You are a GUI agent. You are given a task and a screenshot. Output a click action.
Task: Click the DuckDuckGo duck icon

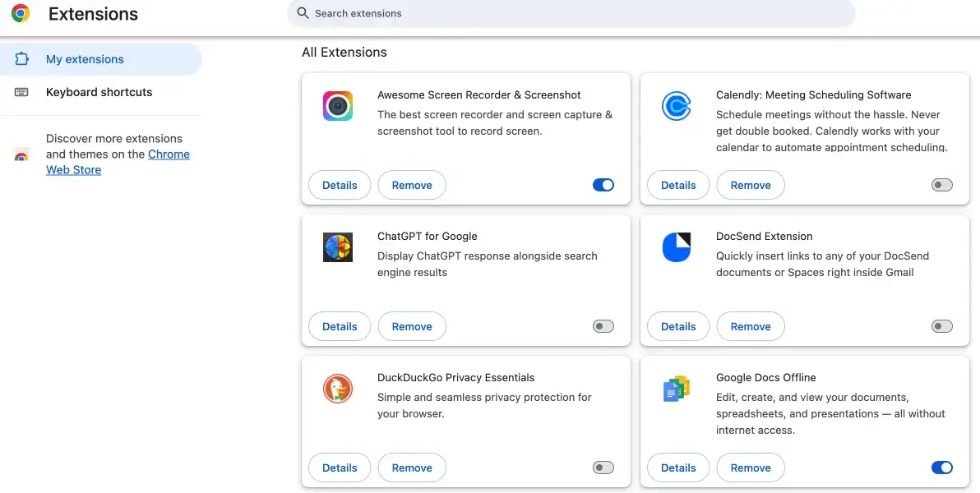[338, 389]
